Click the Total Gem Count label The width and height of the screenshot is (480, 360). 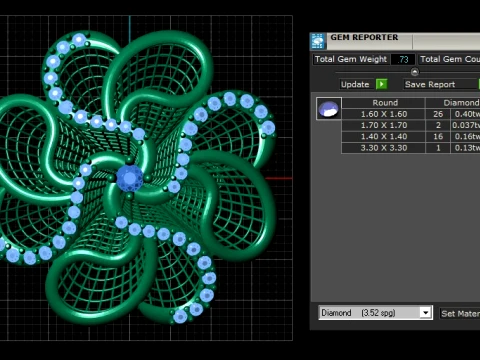[449, 59]
